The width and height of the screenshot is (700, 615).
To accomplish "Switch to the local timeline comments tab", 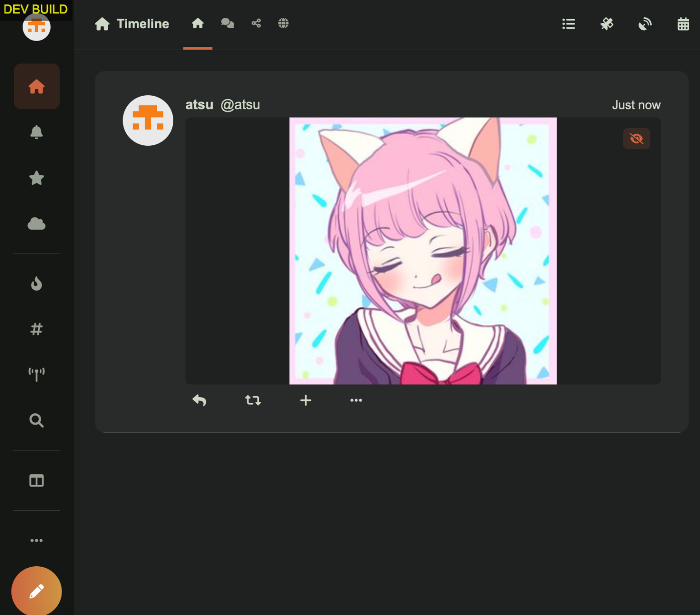I will (x=227, y=23).
